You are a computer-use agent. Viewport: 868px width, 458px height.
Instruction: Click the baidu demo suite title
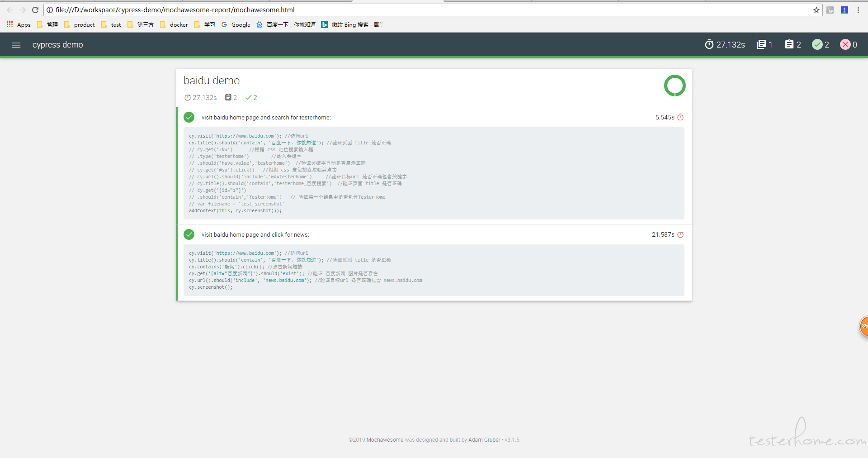pos(212,81)
